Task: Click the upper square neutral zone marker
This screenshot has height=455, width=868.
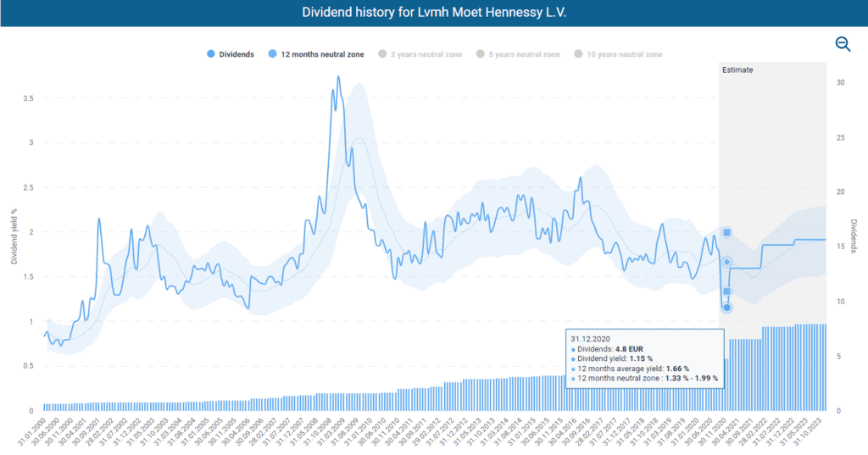Action: pyautogui.click(x=726, y=232)
